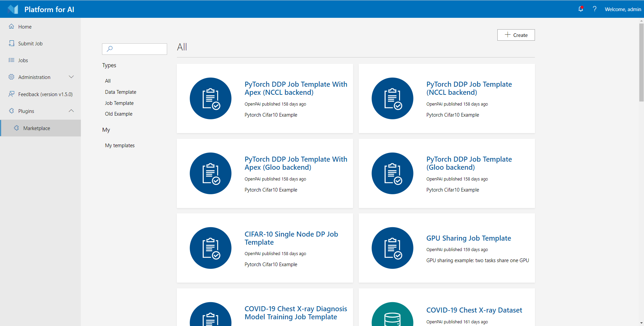Screen dimensions: 644x326
Task: Click icon of PyTorch DDP Apex Gloo template
Action: coord(210,173)
